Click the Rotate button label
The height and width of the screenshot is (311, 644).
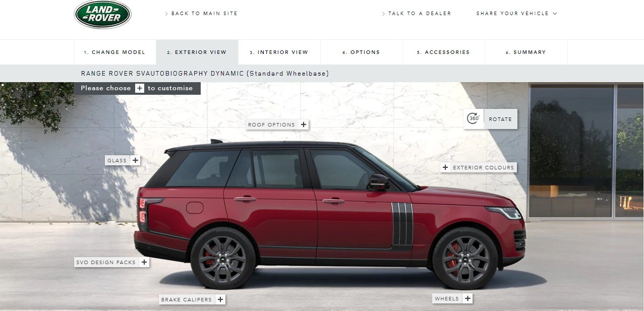(500, 119)
